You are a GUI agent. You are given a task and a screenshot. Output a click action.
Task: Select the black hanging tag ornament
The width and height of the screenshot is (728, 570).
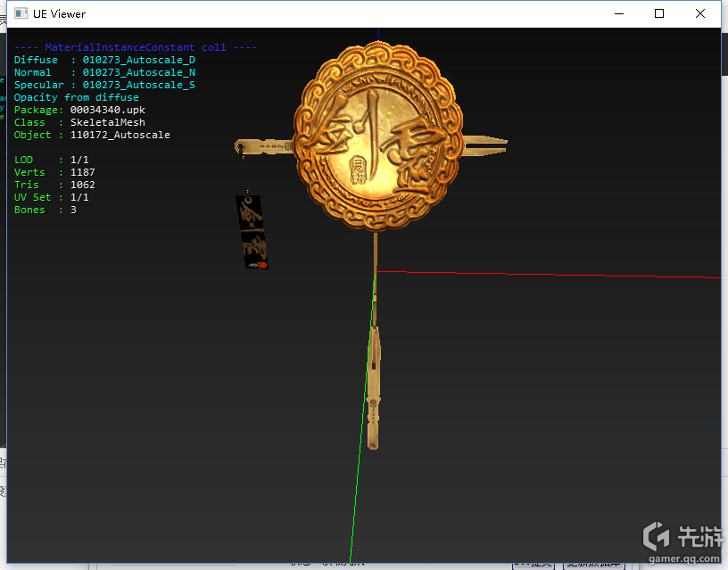pos(251,232)
